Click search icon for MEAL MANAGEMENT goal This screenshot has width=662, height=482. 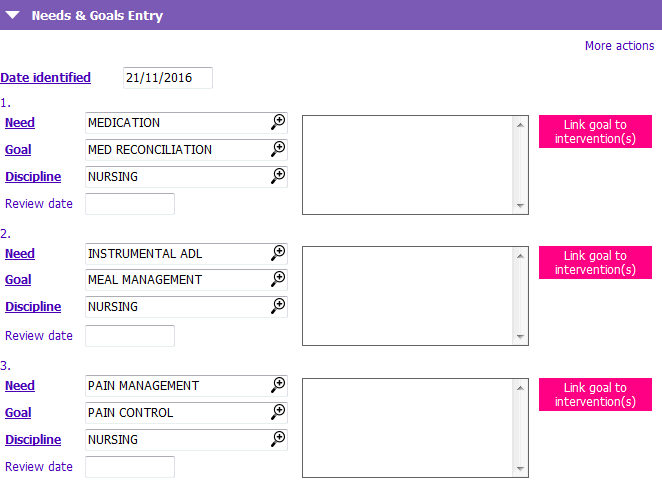tap(278, 279)
